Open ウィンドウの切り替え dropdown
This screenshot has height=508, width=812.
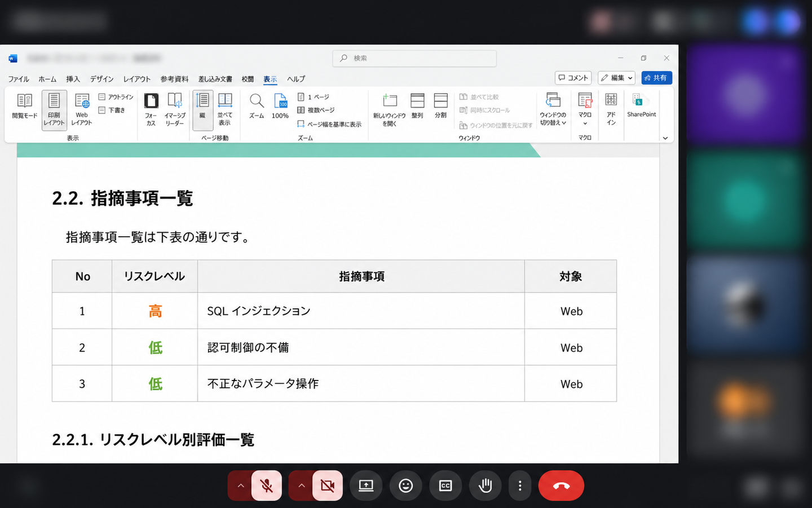(553, 110)
